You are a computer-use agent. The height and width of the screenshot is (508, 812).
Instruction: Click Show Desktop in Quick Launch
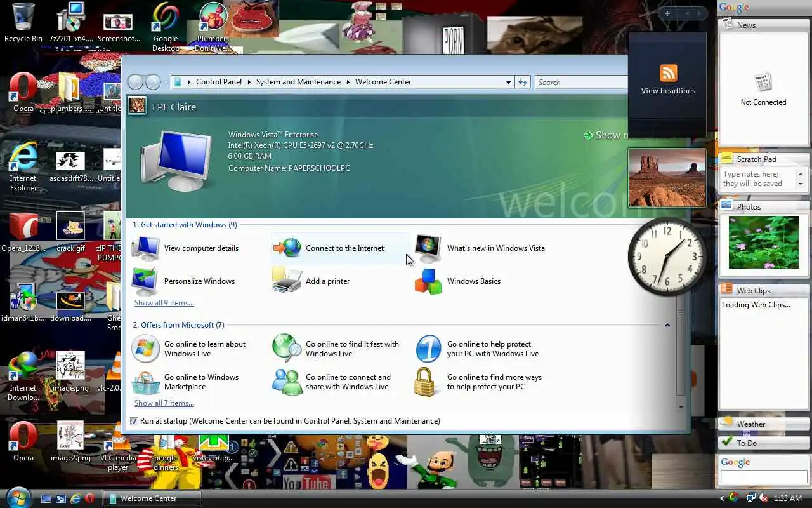(x=46, y=498)
